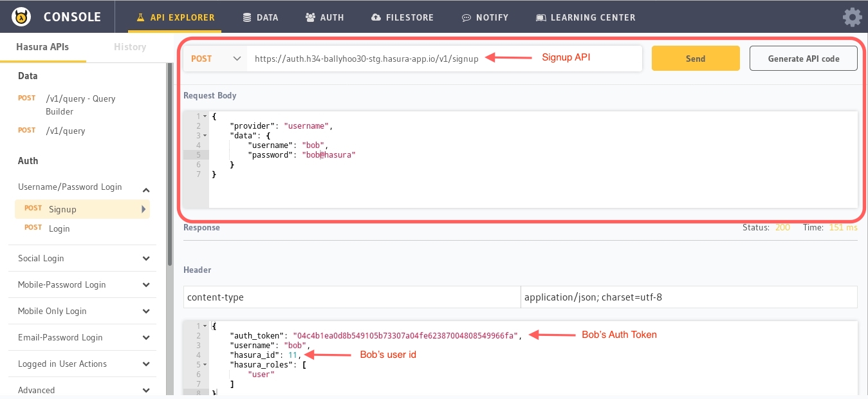Click the Notify chat bubble icon
868x399 pixels.
[466, 18]
